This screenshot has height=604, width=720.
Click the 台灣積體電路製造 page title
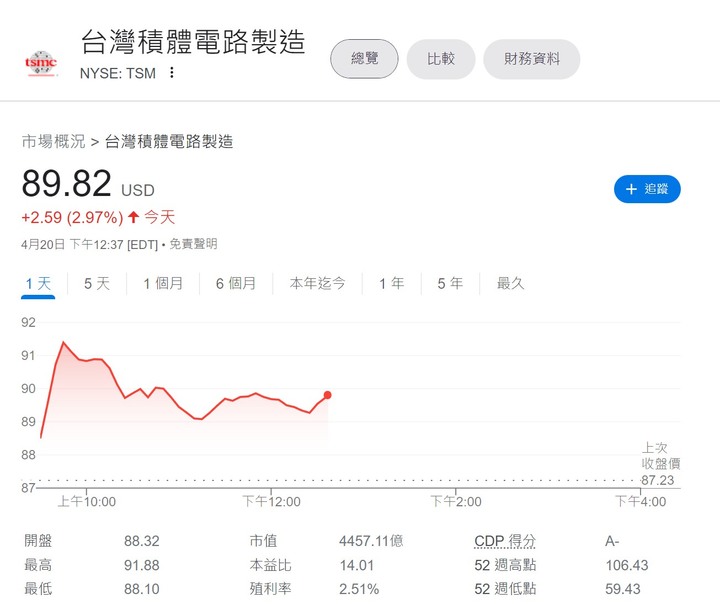tap(193, 41)
